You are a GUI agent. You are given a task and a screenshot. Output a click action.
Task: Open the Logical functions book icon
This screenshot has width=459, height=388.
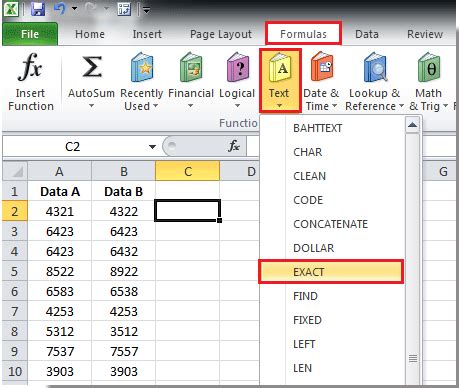[x=238, y=68]
